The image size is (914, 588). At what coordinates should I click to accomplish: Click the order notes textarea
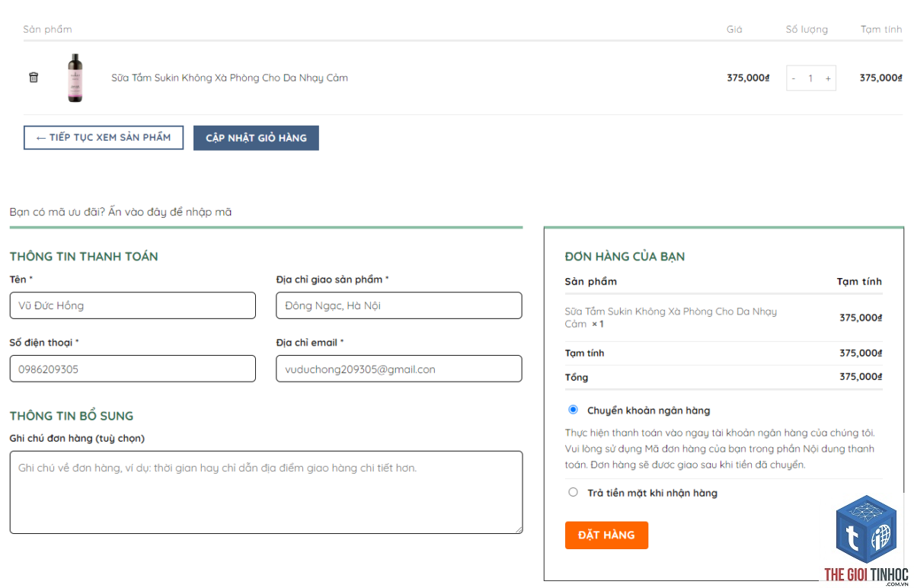pos(267,492)
